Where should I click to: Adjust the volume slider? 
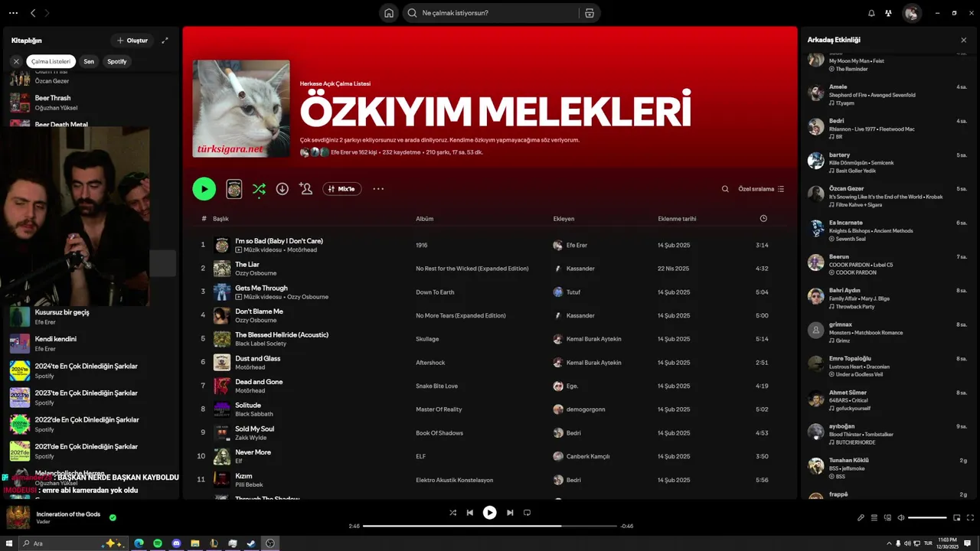(927, 518)
